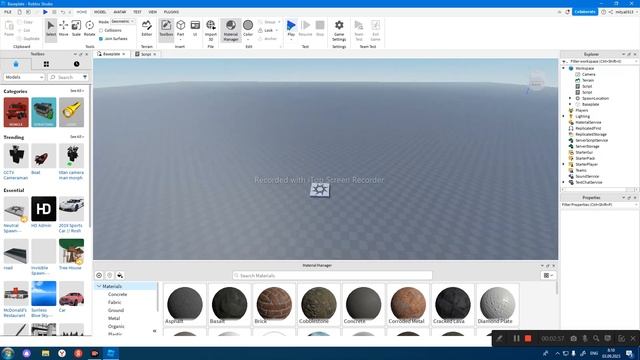Open the AVATAR ribbon tab

point(120,12)
